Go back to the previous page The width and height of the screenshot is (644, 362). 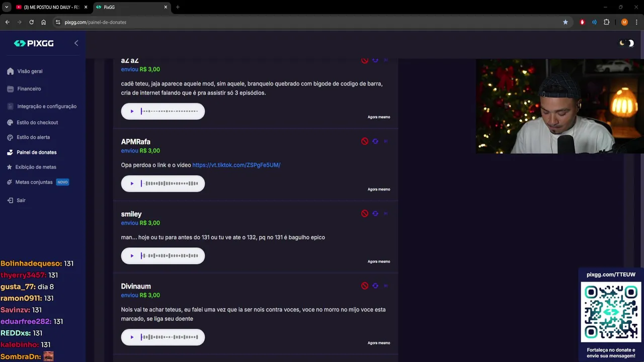pyautogui.click(x=7, y=22)
